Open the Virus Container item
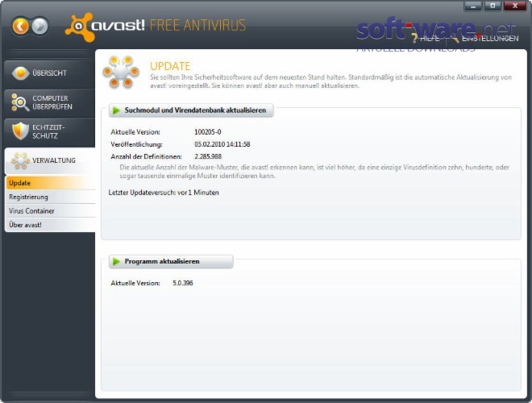The width and height of the screenshot is (532, 403). click(50, 210)
